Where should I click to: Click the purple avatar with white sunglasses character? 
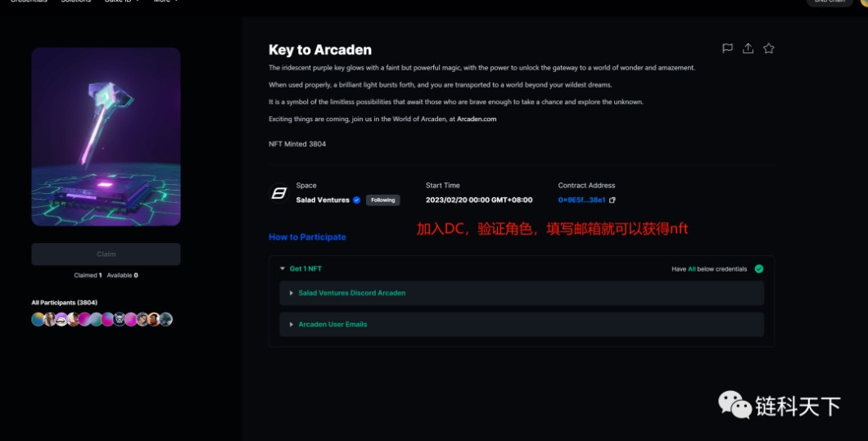[61, 319]
